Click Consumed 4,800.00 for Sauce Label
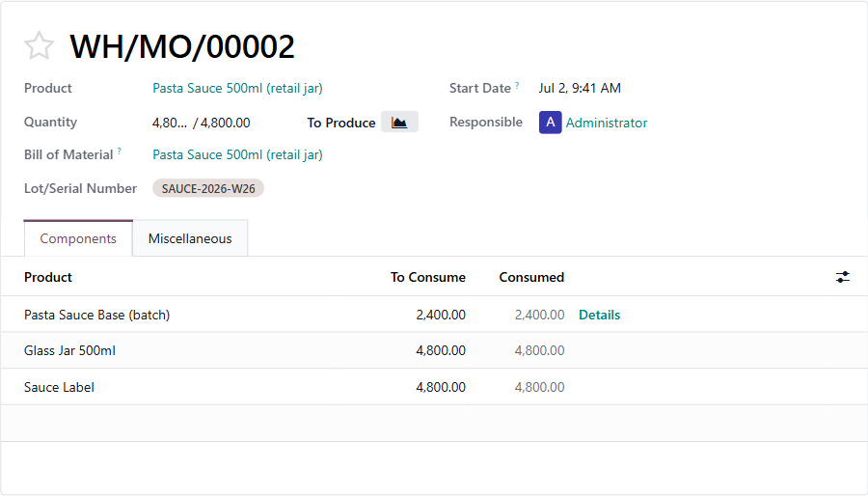Image resolution: width=868 pixels, height=496 pixels. click(539, 387)
